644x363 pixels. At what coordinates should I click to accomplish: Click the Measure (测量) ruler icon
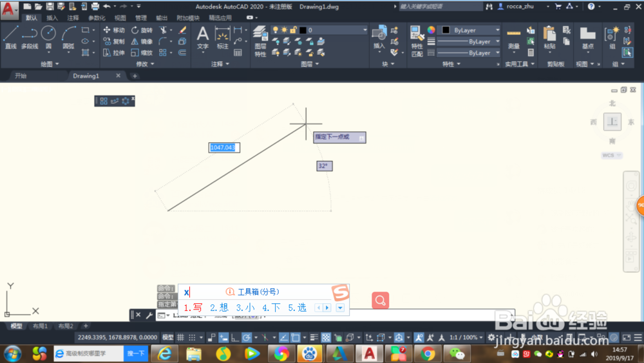513,39
